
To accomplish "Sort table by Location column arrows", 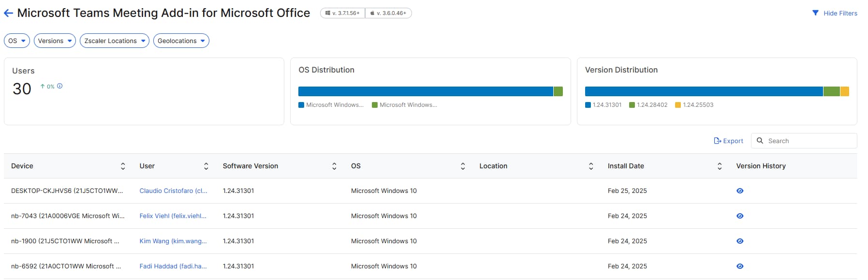I will [591, 166].
